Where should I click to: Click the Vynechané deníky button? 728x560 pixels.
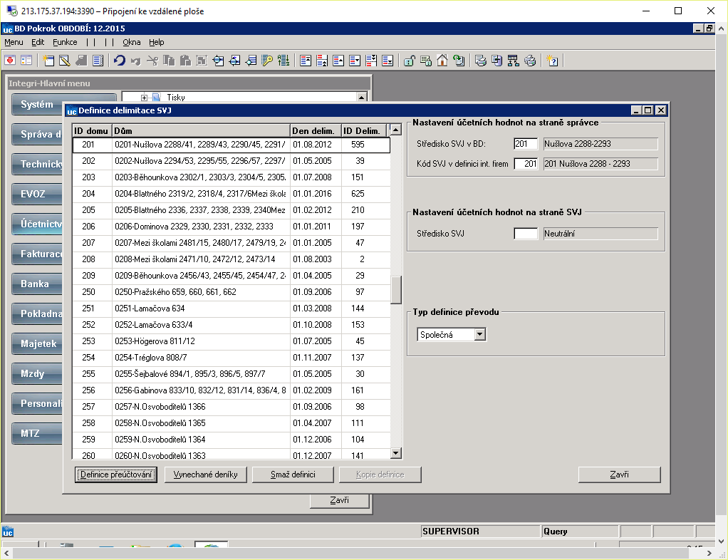(206, 475)
